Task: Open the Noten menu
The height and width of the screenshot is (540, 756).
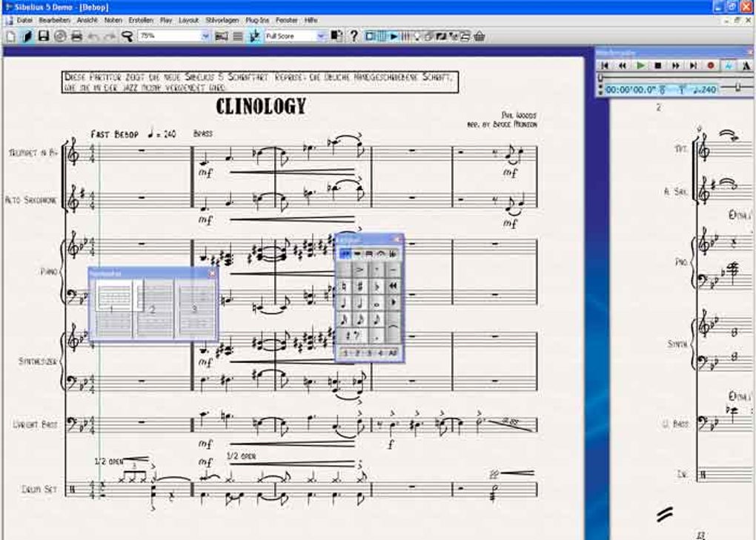Action: (113, 20)
